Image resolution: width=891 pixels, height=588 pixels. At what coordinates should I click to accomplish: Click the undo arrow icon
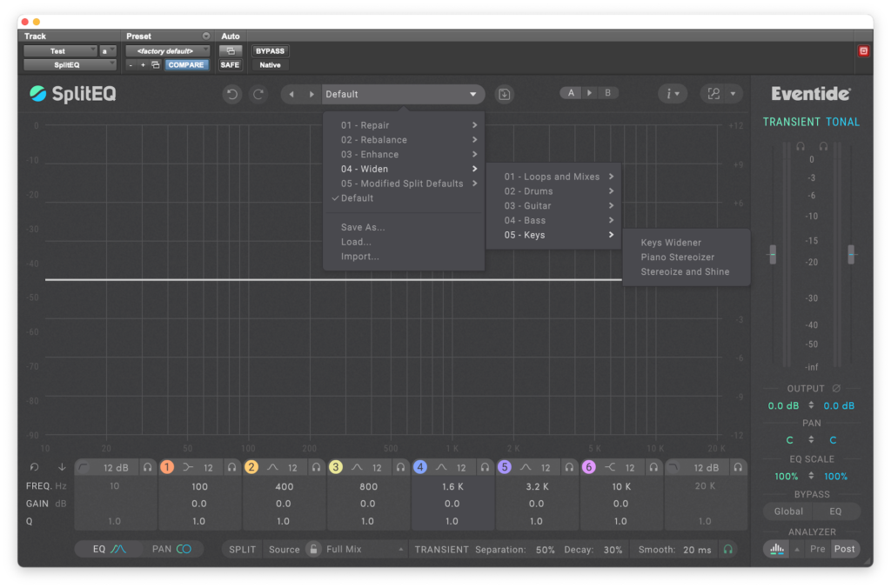pos(231,94)
